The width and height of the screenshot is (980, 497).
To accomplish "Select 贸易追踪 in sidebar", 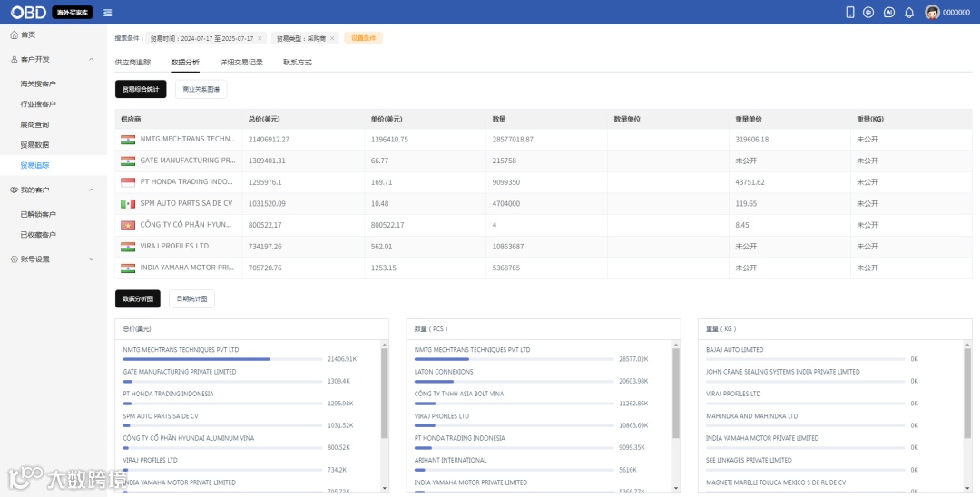I will tap(34, 165).
